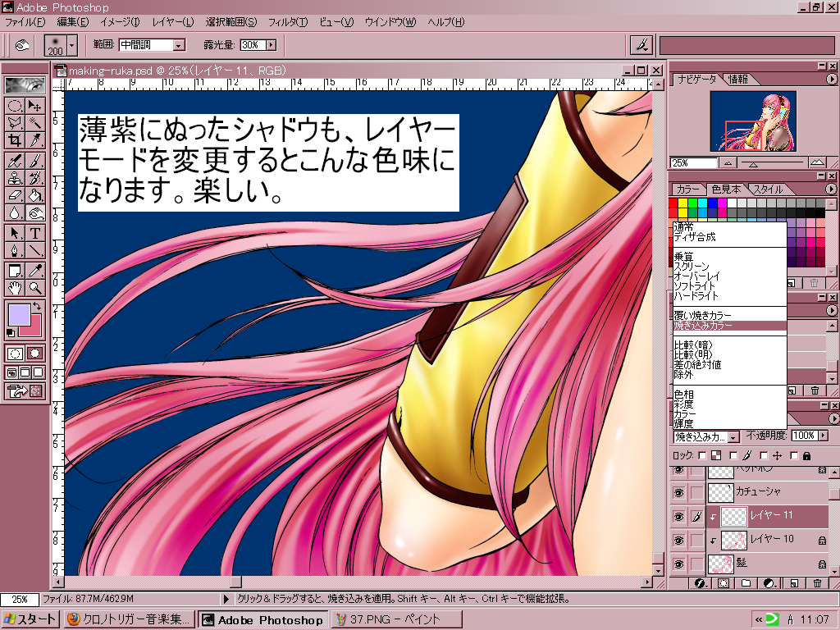Pick the Type (T) tool
This screenshot has height=630, width=840.
click(x=35, y=233)
